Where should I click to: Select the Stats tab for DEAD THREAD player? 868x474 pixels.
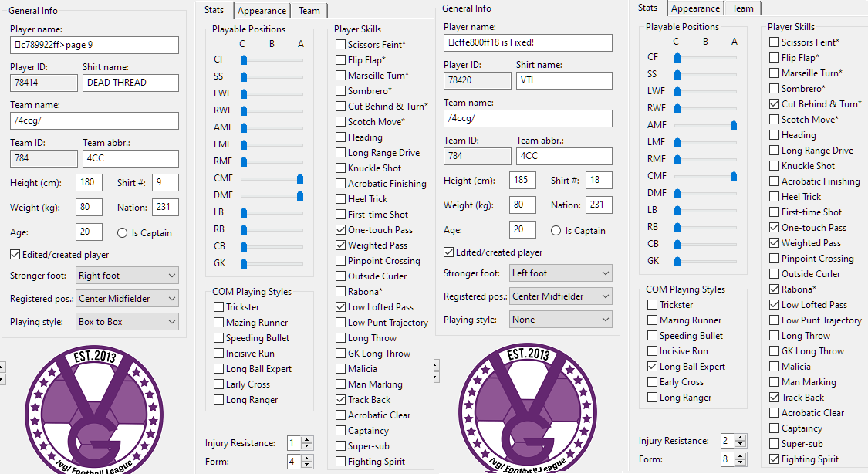pyautogui.click(x=214, y=10)
